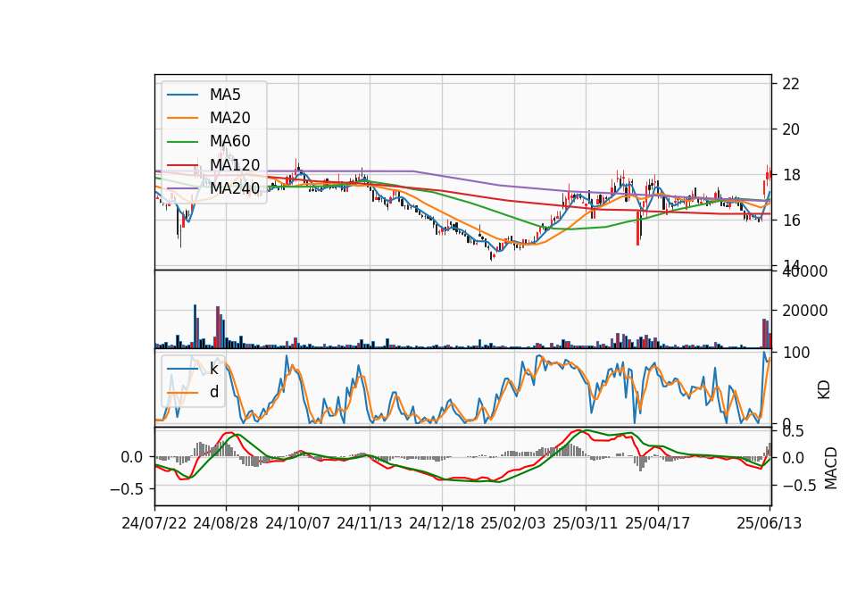Click the price axis label 22
Image resolution: width=857 pixels, height=616 pixels.
coord(791,84)
